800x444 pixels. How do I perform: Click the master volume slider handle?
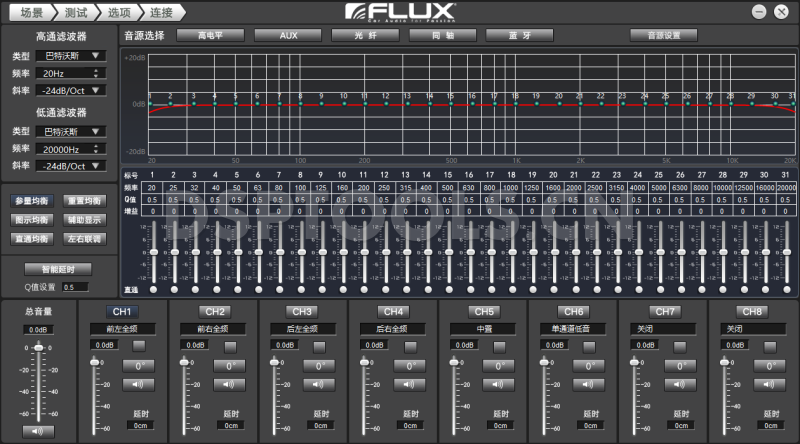tap(39, 347)
